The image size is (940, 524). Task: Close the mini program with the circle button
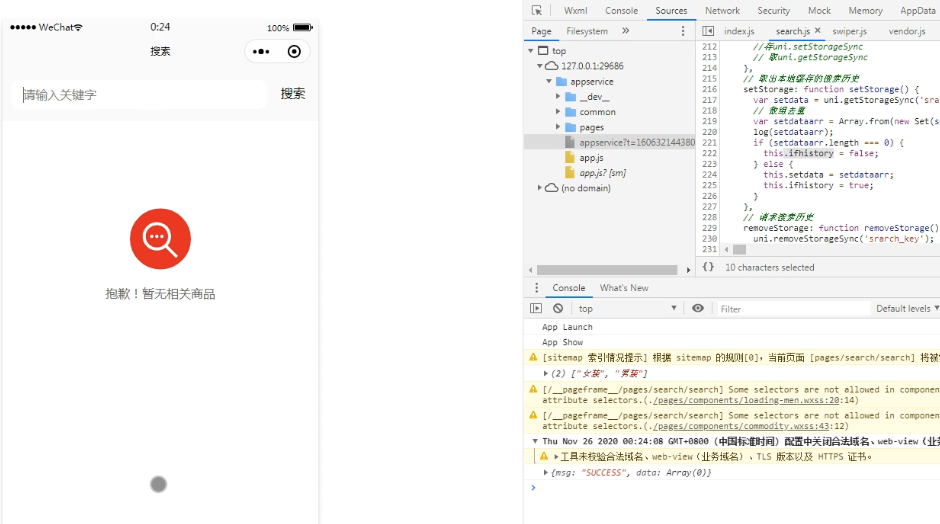click(294, 52)
